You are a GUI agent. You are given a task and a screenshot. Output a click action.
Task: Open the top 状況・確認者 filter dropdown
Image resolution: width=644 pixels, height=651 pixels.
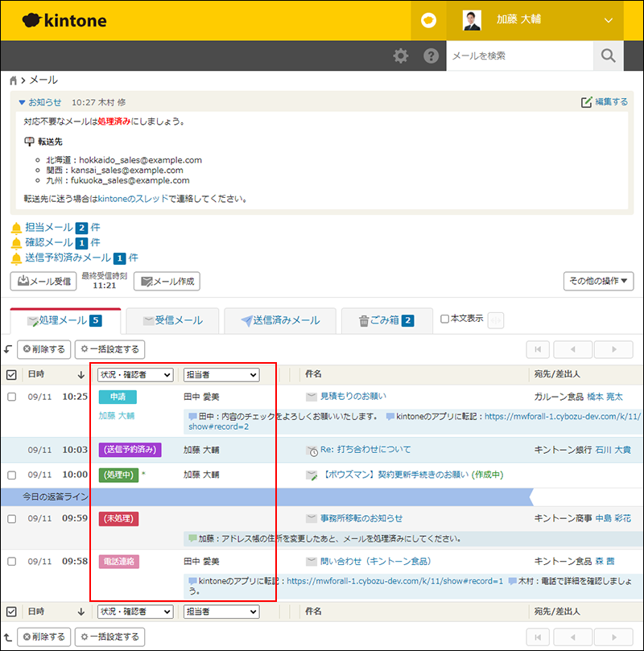(x=135, y=375)
